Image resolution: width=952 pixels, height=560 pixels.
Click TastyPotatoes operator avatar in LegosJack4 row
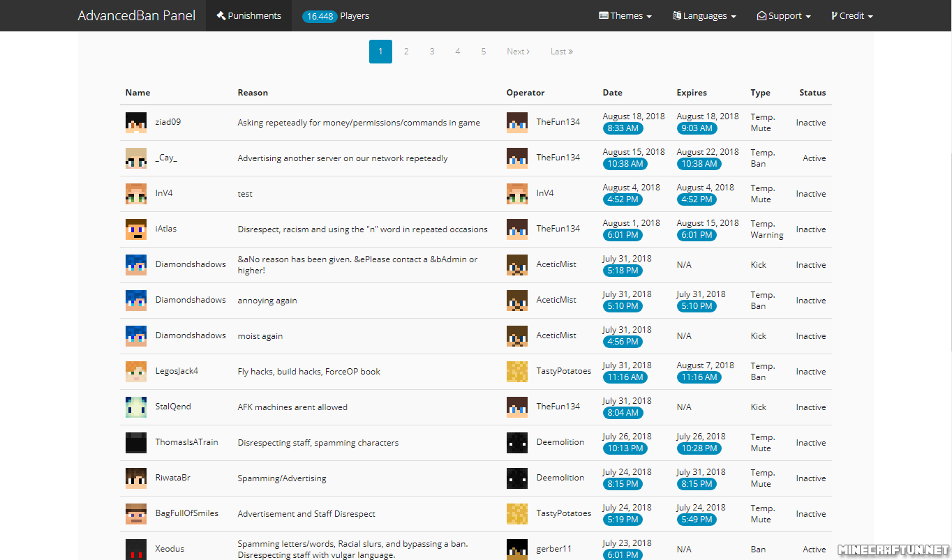(x=517, y=372)
